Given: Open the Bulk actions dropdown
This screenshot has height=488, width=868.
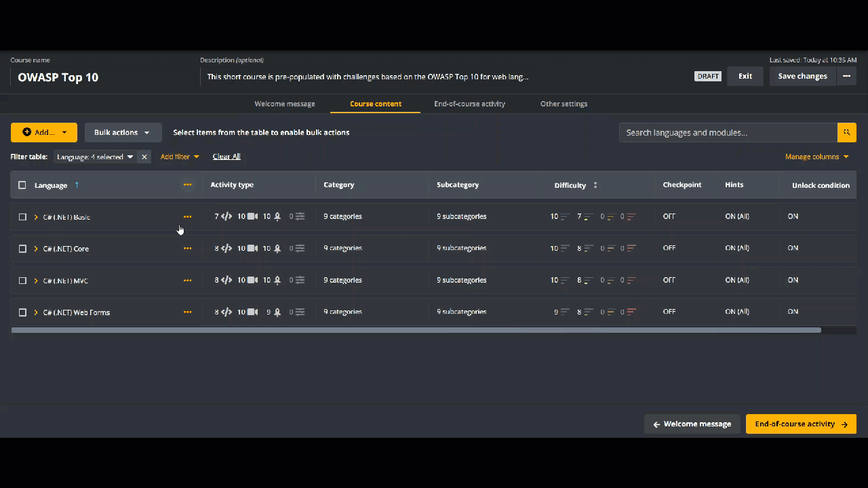Looking at the screenshot, I should pos(123,132).
